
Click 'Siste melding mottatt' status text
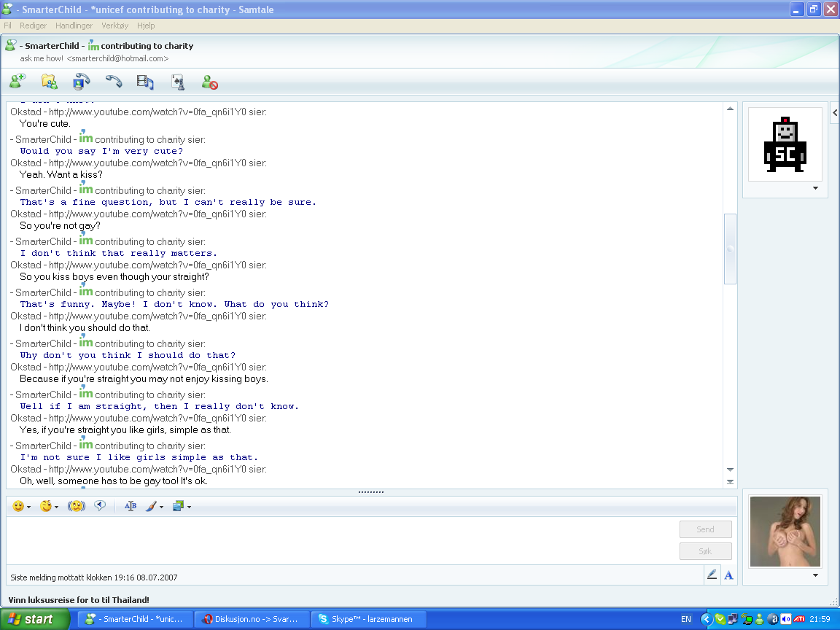tap(94, 577)
